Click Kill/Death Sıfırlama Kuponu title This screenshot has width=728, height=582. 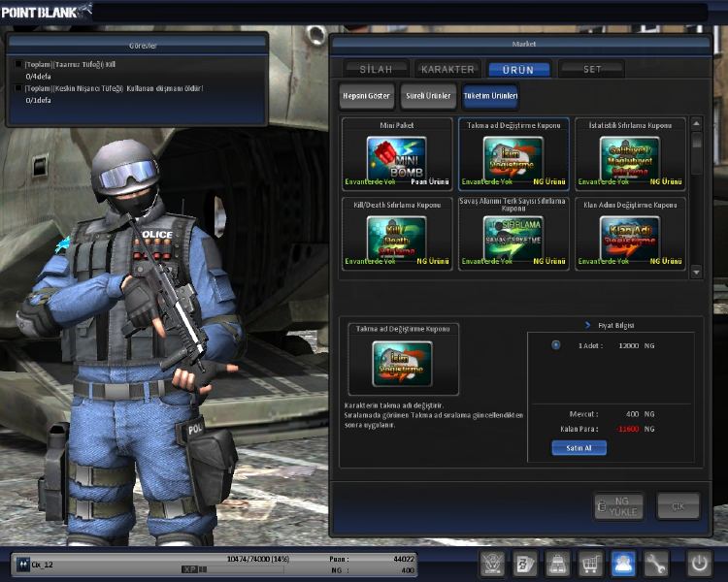397,205
